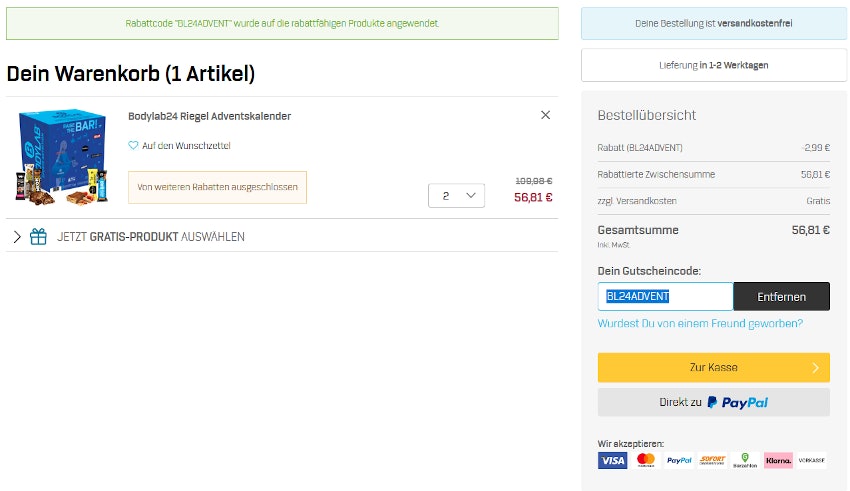
Task: Click the Visa payment icon
Action: (613, 461)
